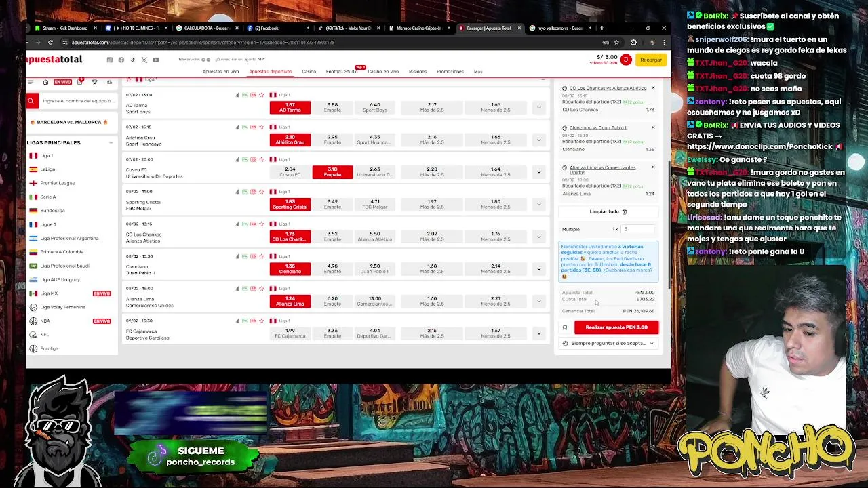This screenshot has width=868, height=488.
Task: Click the red search magnifier icon
Action: click(31, 101)
